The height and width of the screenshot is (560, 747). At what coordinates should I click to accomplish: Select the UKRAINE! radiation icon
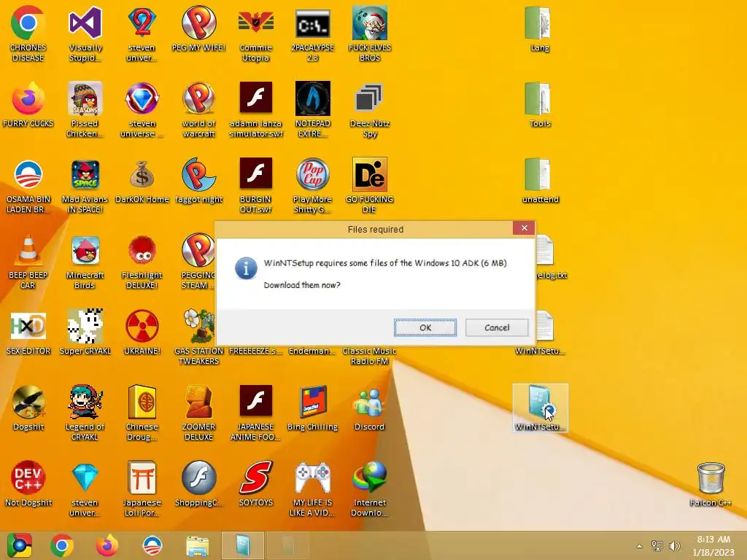[x=142, y=332]
